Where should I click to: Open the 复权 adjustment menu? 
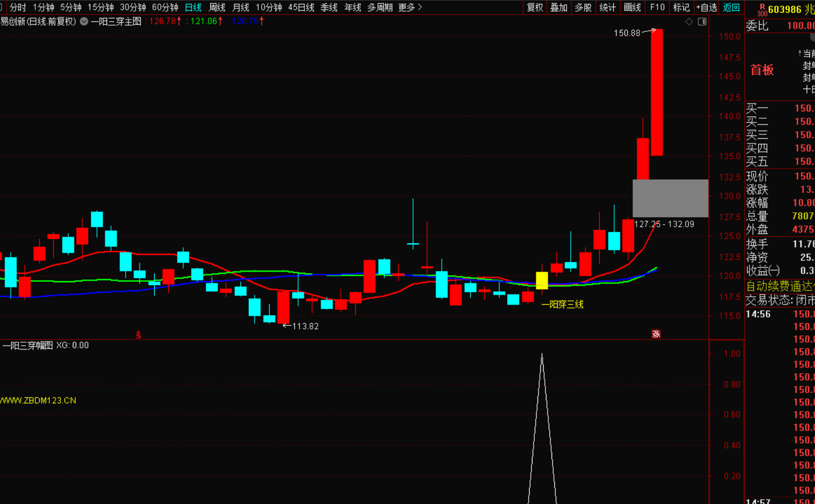click(535, 7)
